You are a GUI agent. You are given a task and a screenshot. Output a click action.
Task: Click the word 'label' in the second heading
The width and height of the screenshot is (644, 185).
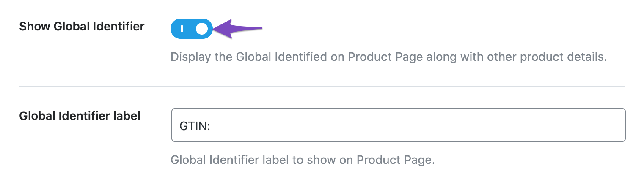coord(127,116)
